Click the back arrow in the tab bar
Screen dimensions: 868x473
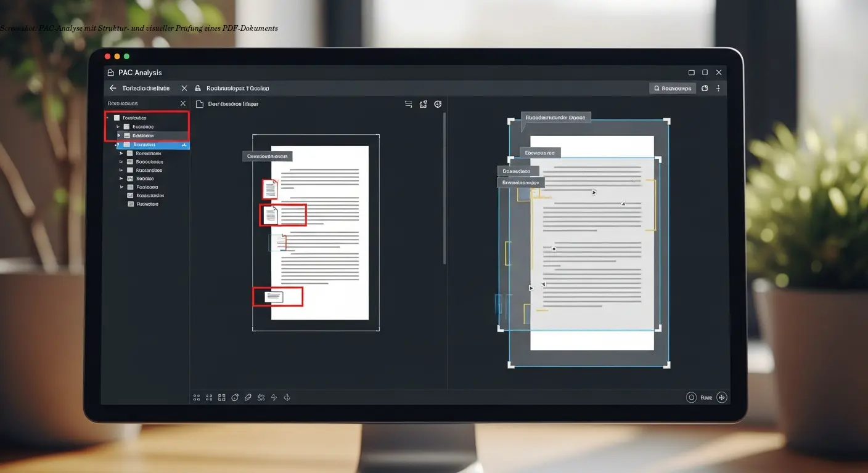(x=113, y=88)
